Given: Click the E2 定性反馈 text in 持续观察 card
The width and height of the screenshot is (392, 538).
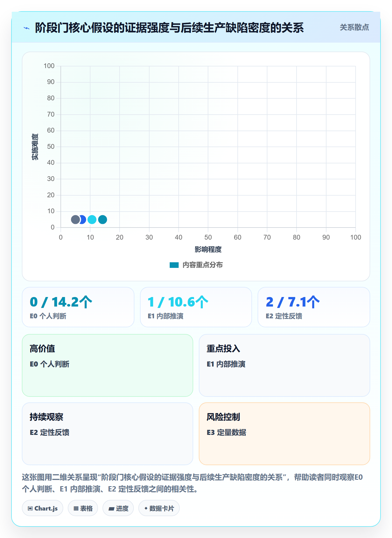Looking at the screenshot, I should tap(50, 432).
